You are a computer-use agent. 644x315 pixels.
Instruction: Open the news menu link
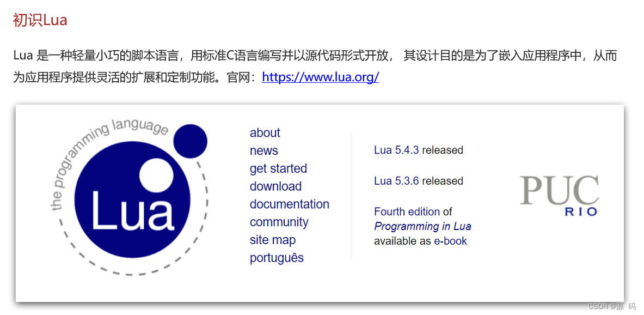pos(263,150)
